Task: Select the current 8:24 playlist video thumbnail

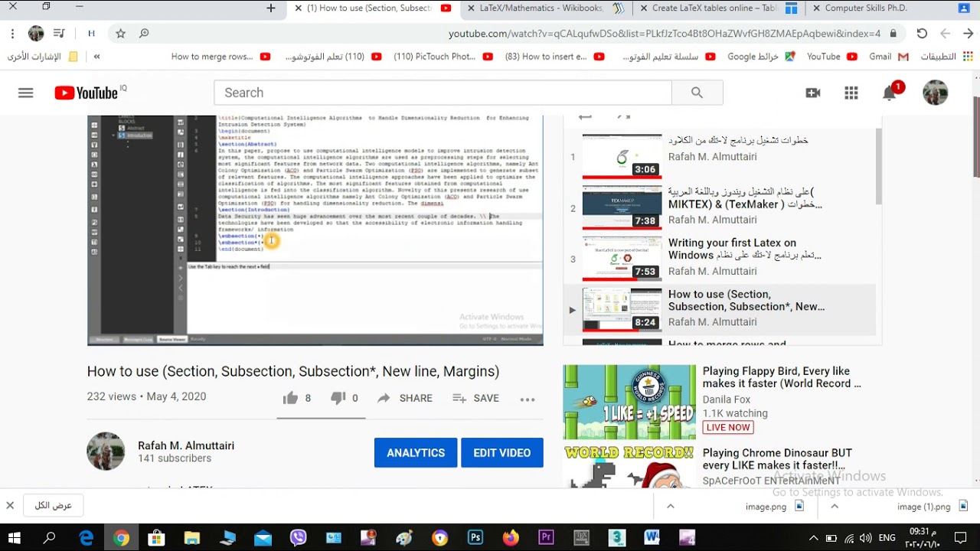Action: 622,310
